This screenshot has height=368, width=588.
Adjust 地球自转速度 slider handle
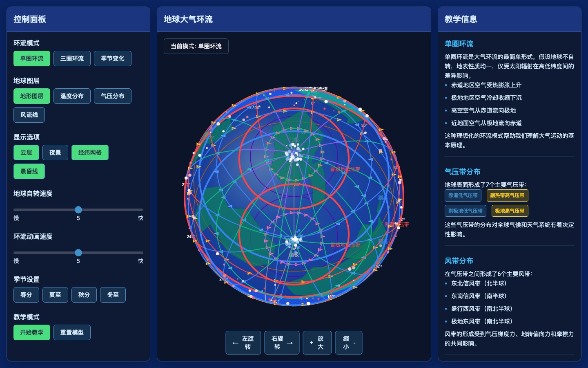click(x=78, y=210)
